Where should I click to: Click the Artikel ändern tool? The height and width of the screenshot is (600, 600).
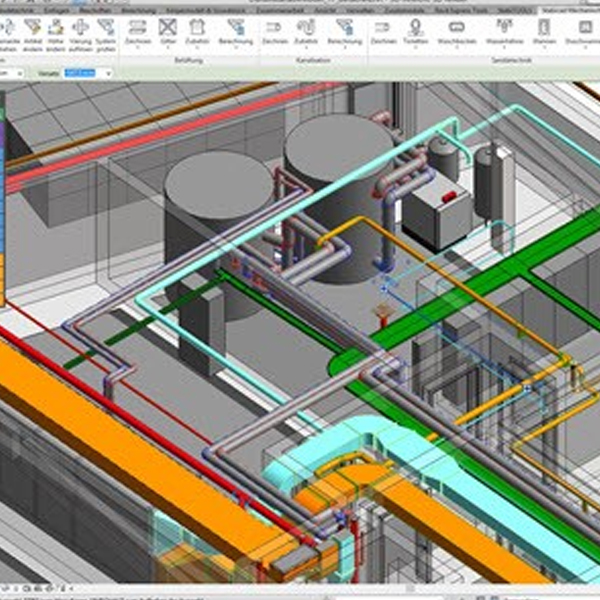point(32,30)
